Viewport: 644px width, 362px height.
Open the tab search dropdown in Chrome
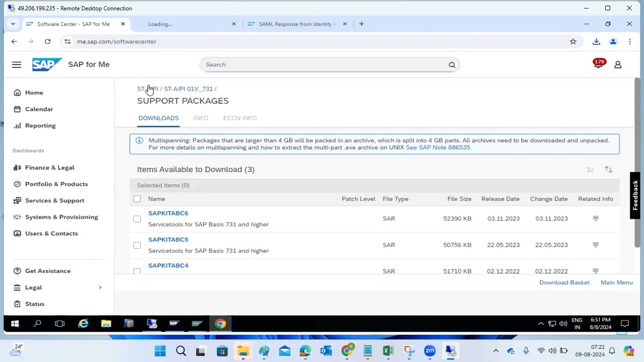pyautogui.click(x=13, y=24)
